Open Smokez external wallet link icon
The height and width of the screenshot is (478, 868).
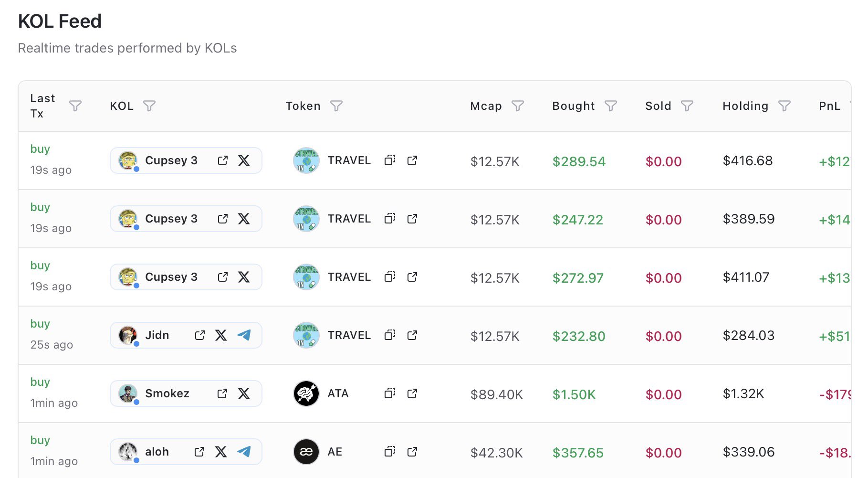click(222, 393)
